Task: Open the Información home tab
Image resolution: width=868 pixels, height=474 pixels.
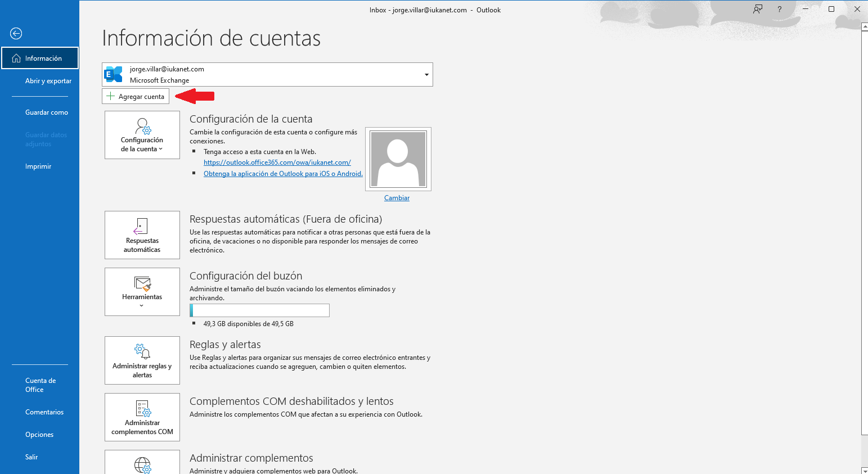Action: point(39,58)
